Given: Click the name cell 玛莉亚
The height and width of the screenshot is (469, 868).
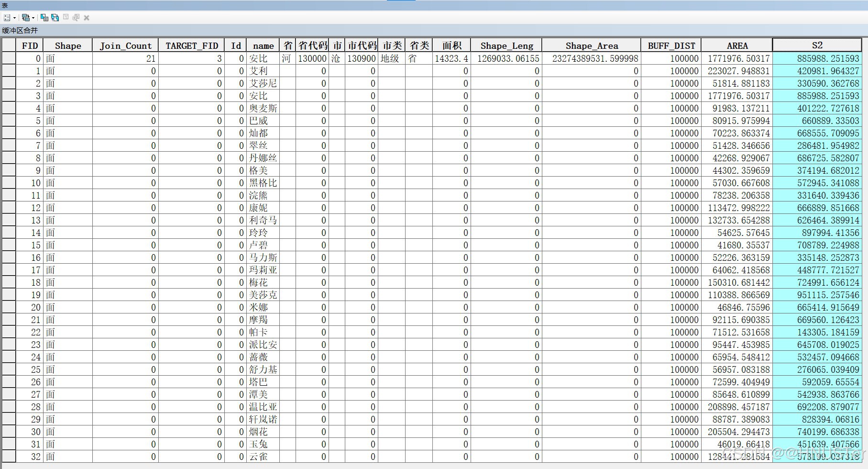Looking at the screenshot, I should (263, 270).
